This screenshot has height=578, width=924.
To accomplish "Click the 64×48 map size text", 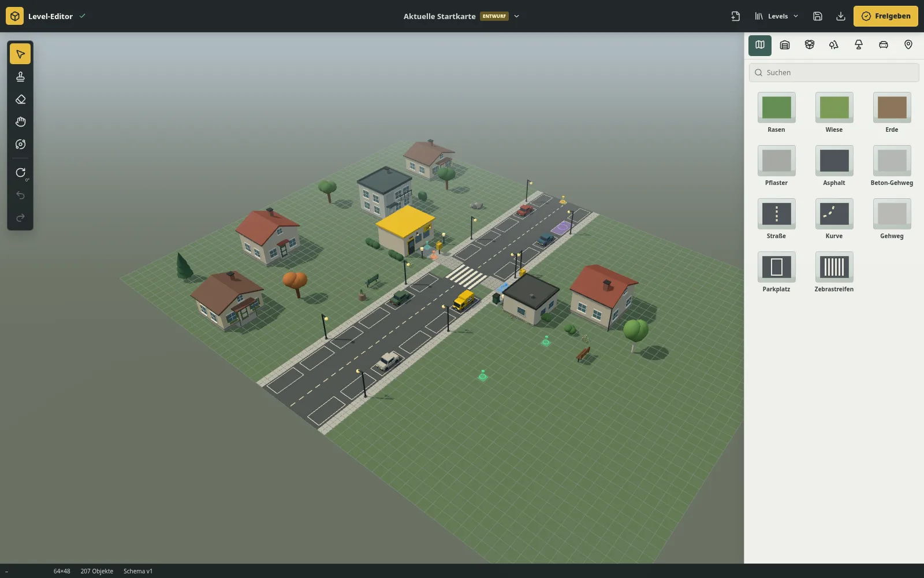I will (62, 571).
